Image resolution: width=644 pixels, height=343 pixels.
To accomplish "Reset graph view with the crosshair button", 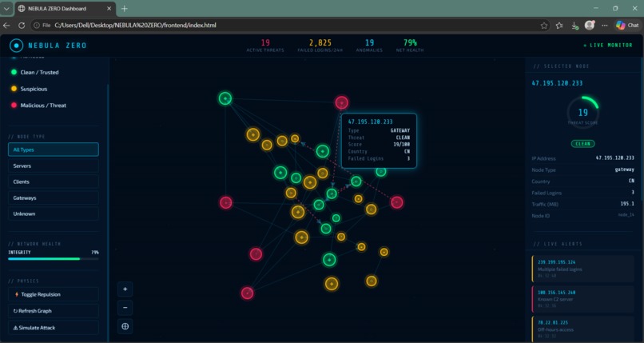I will coord(125,326).
